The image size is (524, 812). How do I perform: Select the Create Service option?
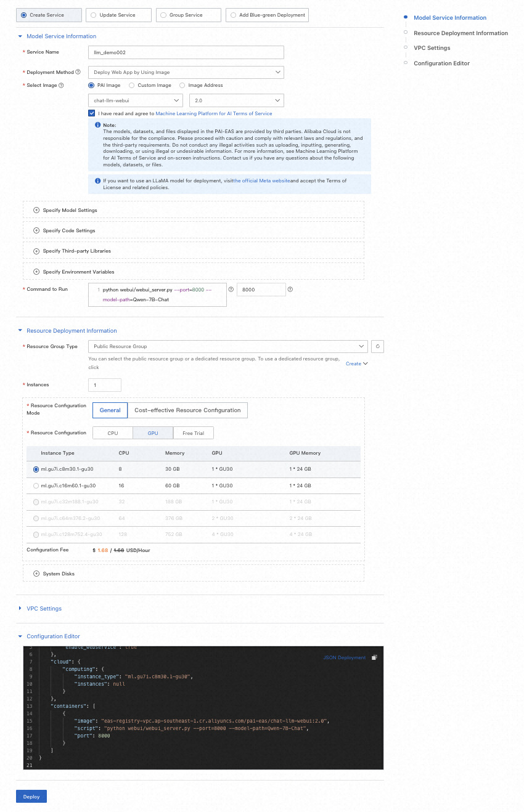pyautogui.click(x=49, y=15)
